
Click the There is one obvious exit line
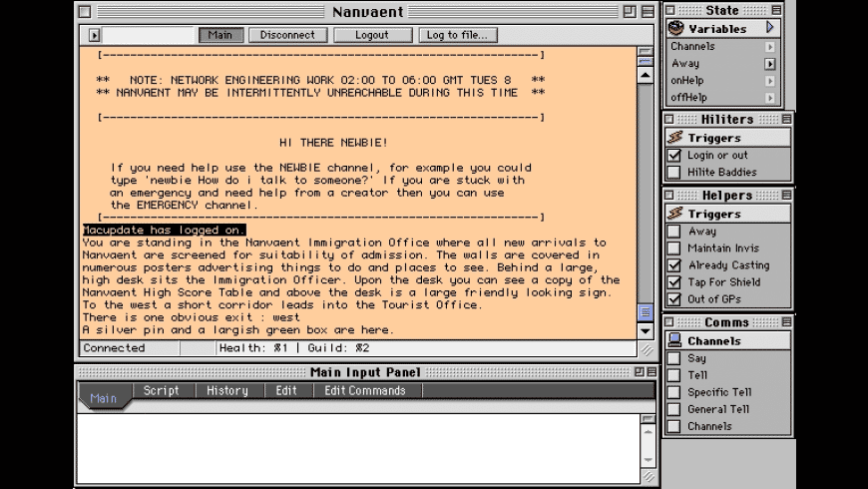coord(191,317)
